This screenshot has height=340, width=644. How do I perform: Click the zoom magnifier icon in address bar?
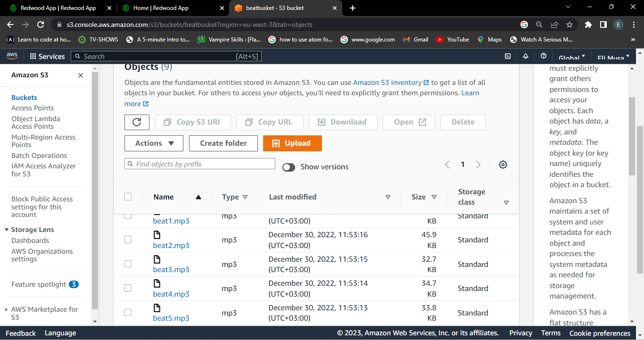539,25
